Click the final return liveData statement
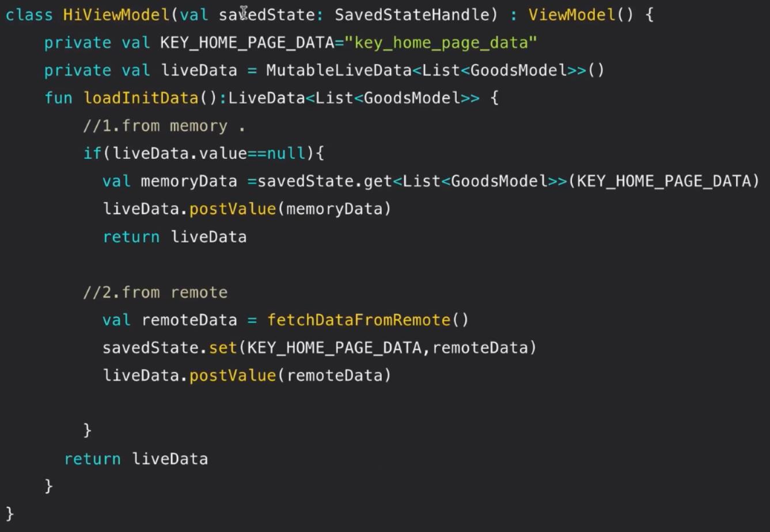 (x=136, y=459)
